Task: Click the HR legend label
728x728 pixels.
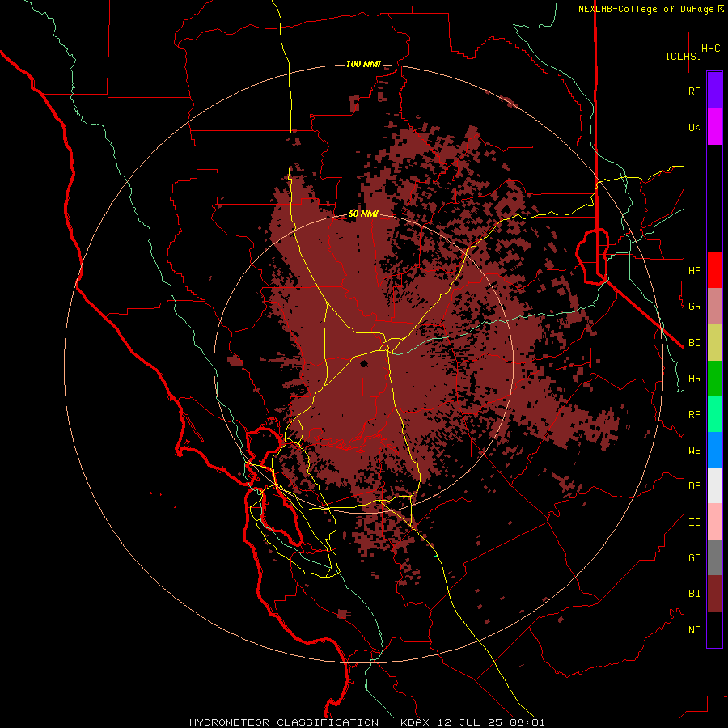Action: click(x=694, y=379)
